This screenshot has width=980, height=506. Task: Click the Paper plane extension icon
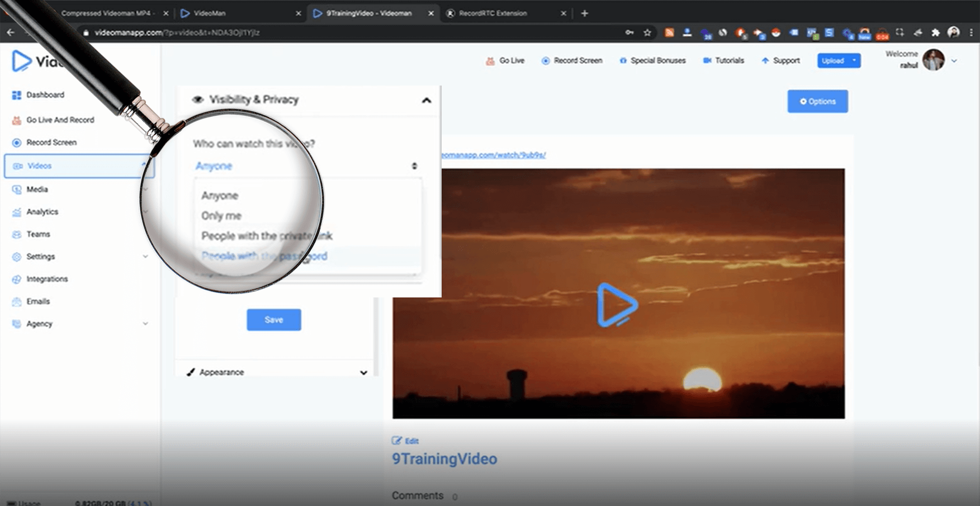[x=917, y=32]
